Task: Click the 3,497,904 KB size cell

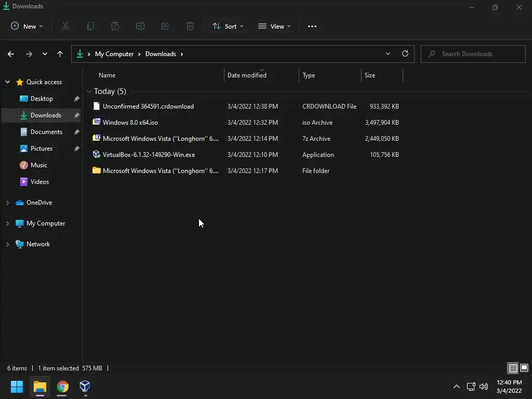Action: point(382,123)
